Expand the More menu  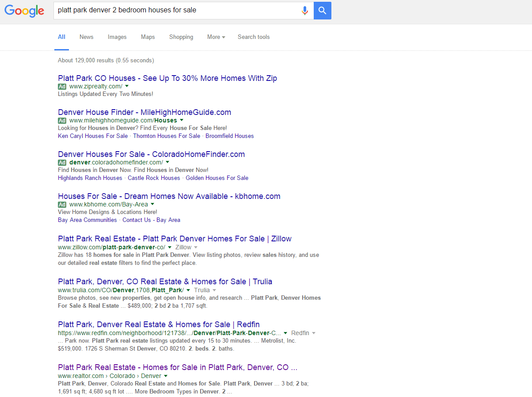[216, 37]
